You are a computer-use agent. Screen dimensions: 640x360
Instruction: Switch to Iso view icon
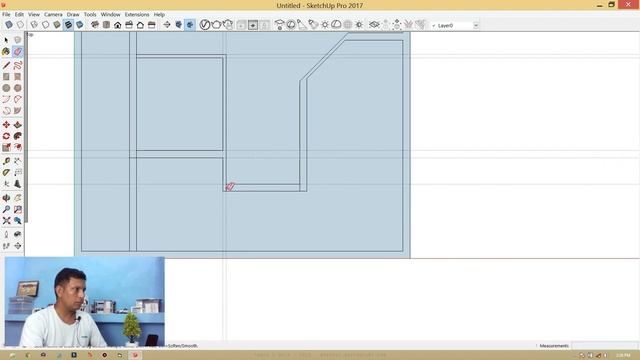coord(95,25)
